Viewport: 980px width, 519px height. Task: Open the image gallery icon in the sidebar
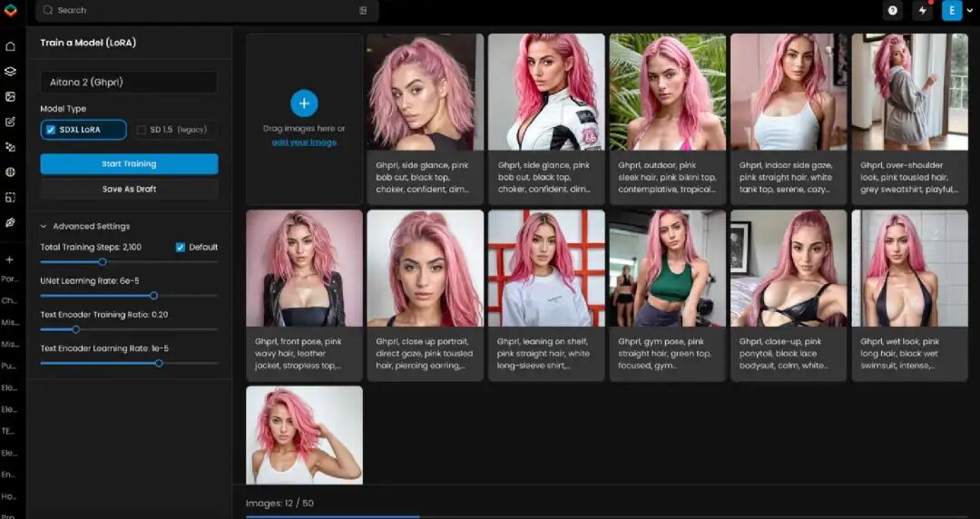pos(10,96)
